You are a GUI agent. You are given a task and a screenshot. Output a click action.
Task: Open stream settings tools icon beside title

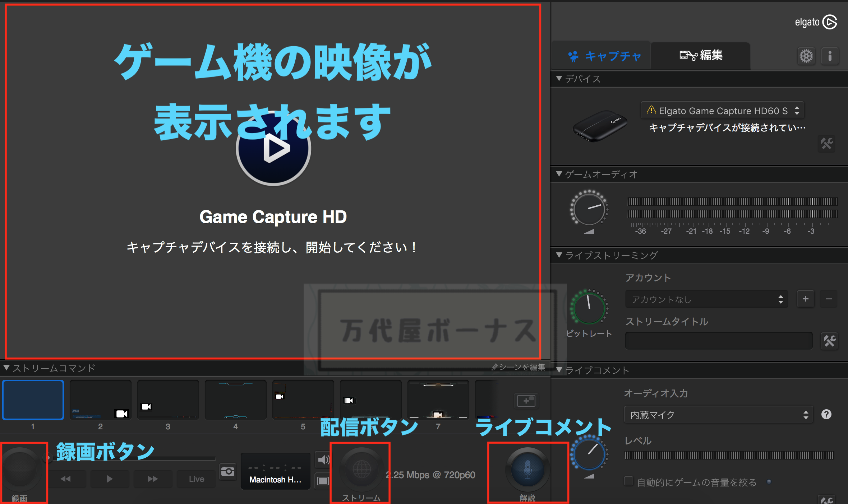(829, 341)
